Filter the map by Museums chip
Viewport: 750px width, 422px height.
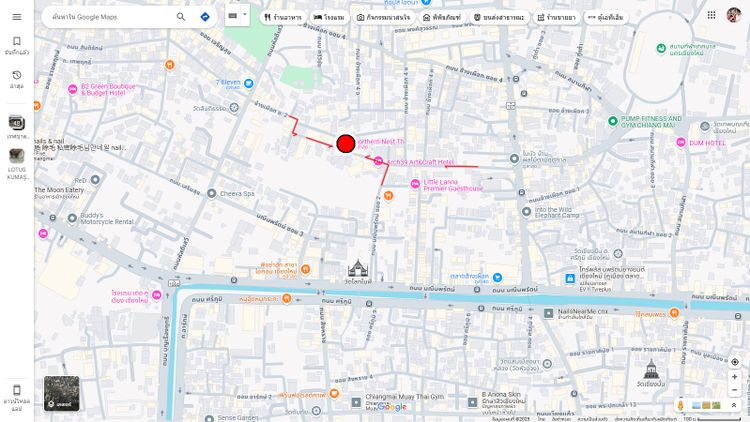[441, 18]
